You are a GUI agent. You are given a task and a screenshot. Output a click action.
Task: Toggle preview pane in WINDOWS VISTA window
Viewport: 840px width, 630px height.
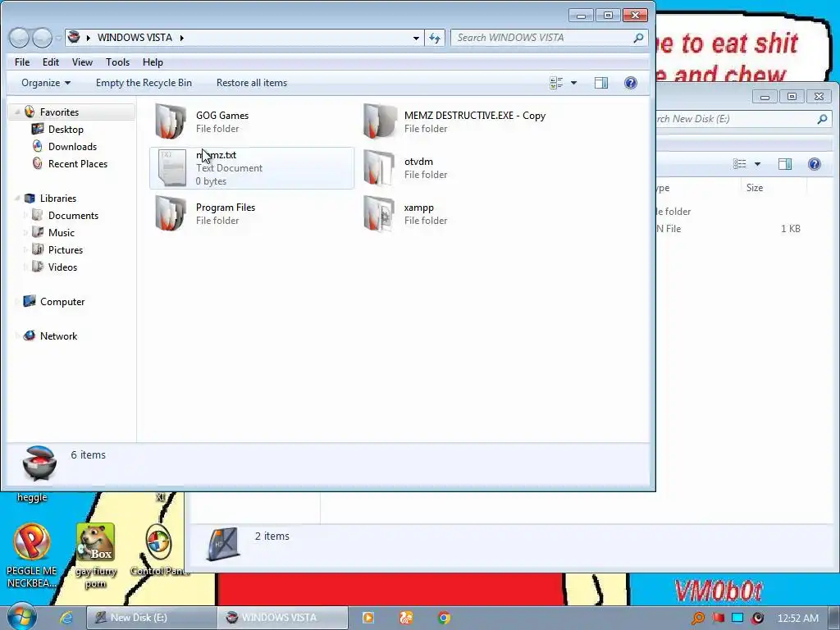[x=601, y=83]
